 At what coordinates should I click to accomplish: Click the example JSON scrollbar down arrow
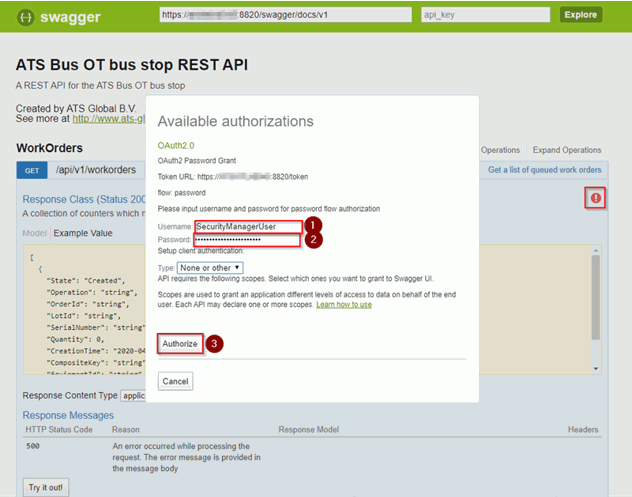pos(596,368)
